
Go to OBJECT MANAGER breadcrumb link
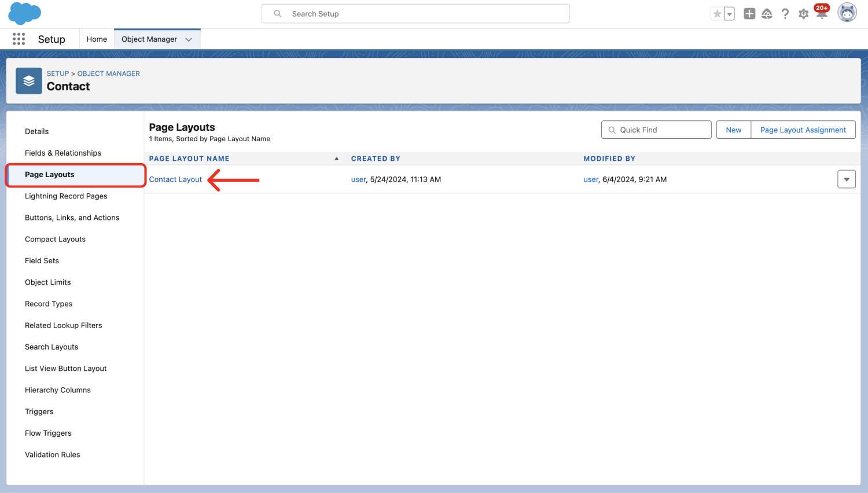(109, 73)
